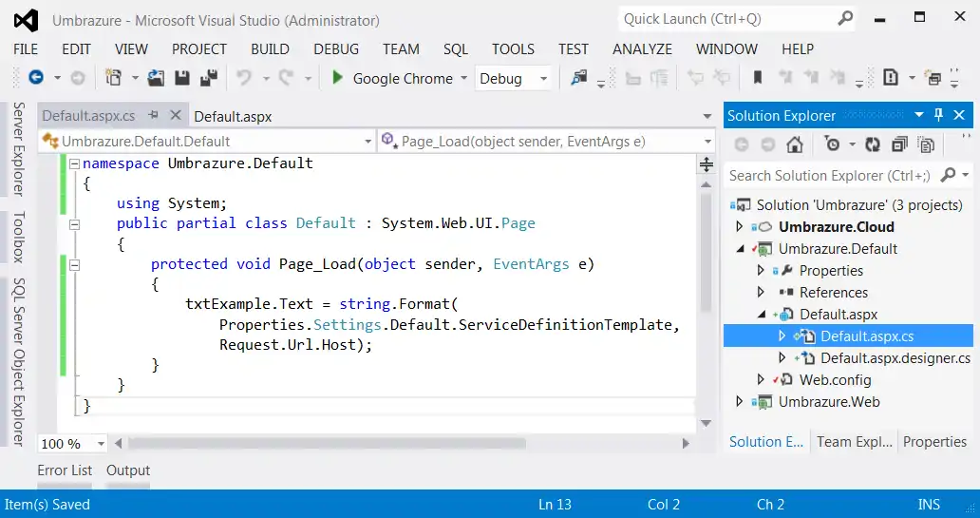Open the BUILD menu
This screenshot has width=980, height=518.
point(270,48)
